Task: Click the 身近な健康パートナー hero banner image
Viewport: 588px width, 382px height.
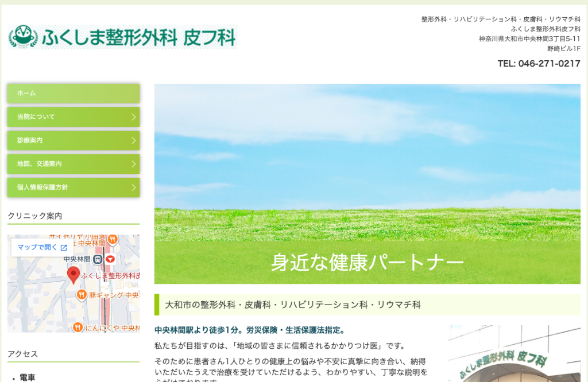Action: [x=367, y=184]
